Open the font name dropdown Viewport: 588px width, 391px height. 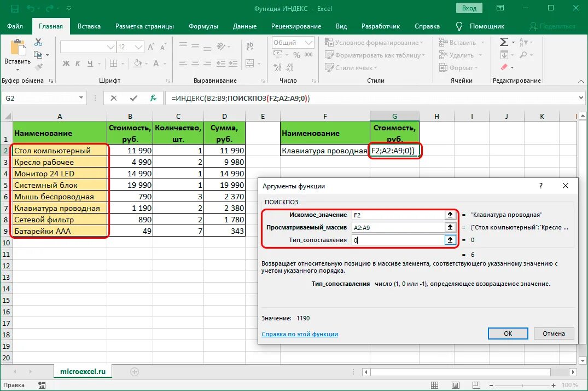coord(110,47)
